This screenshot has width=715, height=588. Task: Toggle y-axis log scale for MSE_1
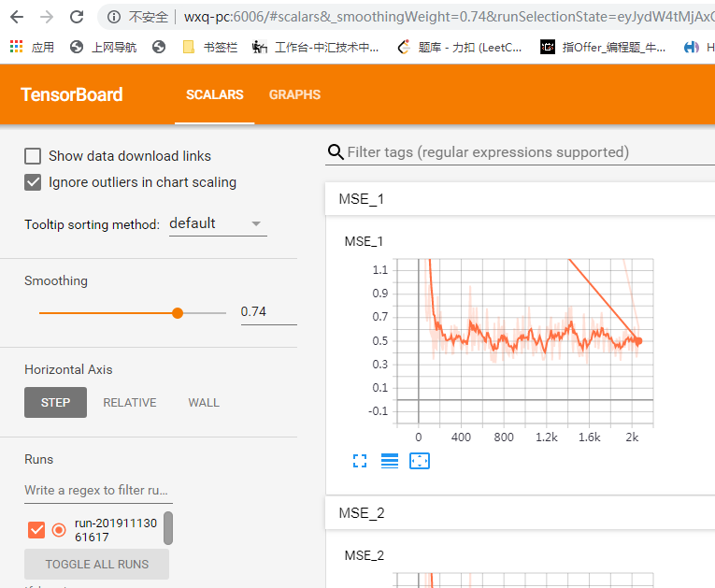(390, 461)
